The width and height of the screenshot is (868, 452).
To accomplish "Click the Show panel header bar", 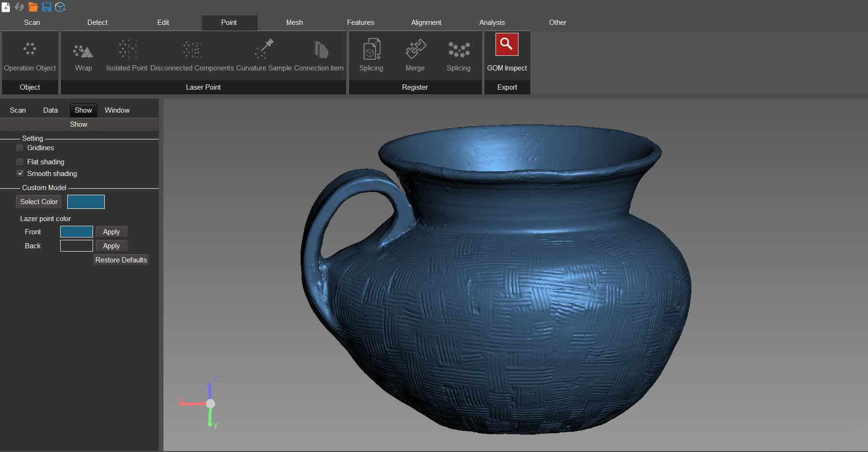I will pyautogui.click(x=79, y=124).
